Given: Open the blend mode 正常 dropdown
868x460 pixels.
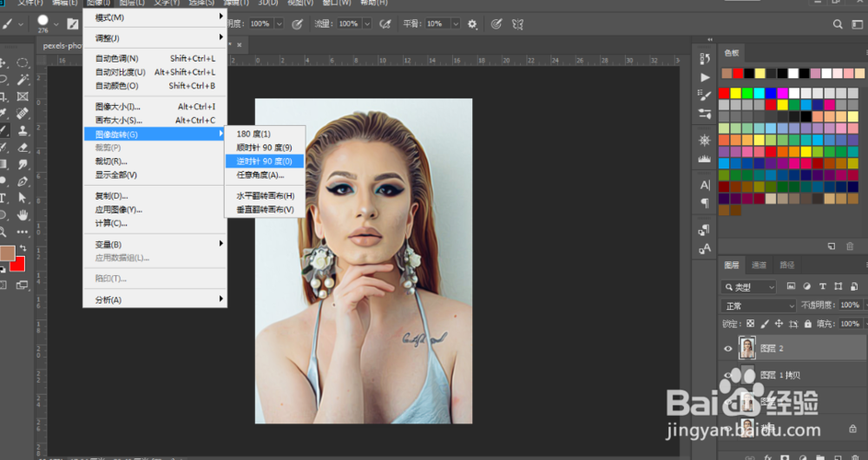Looking at the screenshot, I should tap(759, 306).
